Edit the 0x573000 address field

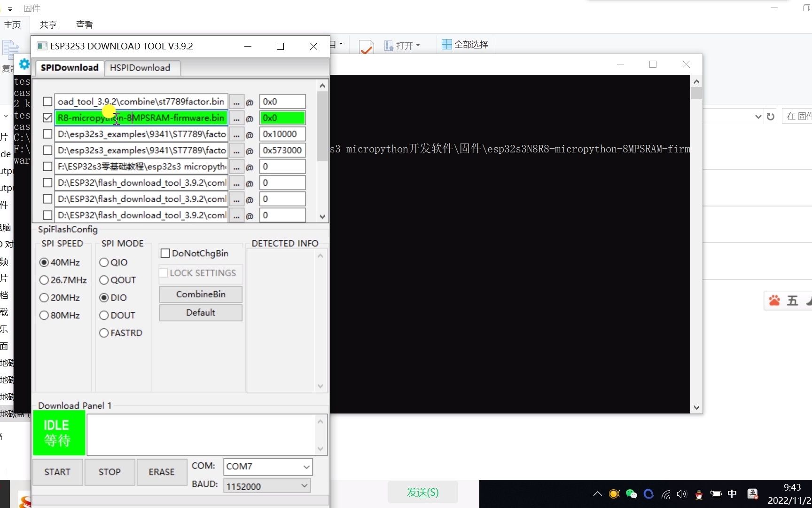(x=282, y=151)
